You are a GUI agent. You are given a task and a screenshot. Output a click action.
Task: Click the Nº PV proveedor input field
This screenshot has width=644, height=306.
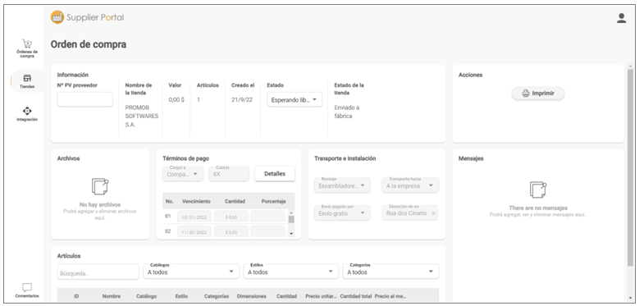pyautogui.click(x=85, y=99)
